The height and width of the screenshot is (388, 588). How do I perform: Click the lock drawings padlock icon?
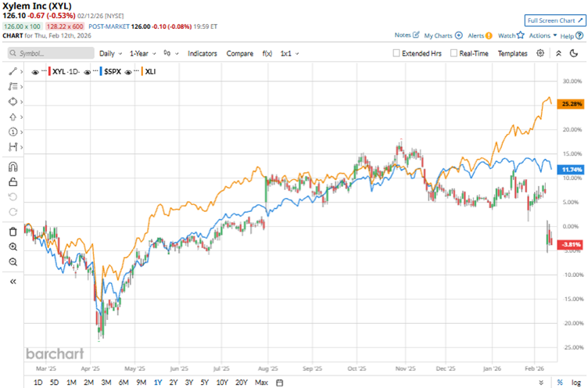pyautogui.click(x=13, y=181)
